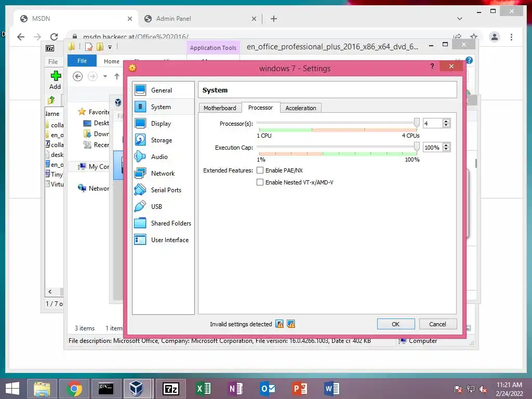532x399 pixels.
Task: Launch Outlook from the taskbar
Action: tap(268, 389)
